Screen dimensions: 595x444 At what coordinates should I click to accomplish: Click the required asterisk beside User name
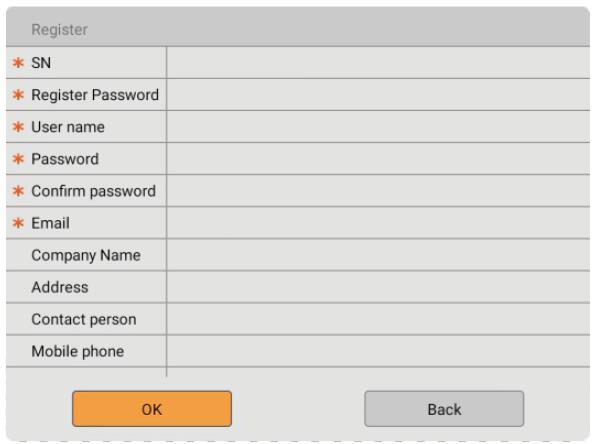point(18,127)
